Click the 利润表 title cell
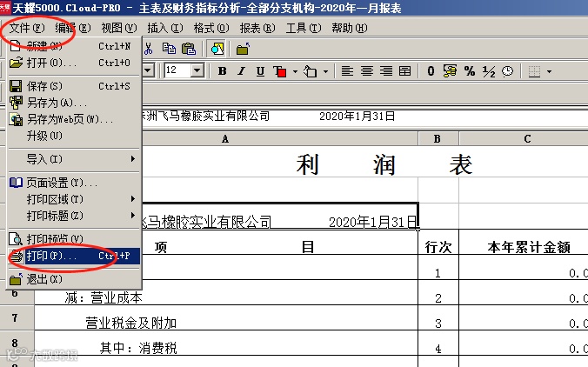The width and height of the screenshot is (588, 367). coord(384,164)
